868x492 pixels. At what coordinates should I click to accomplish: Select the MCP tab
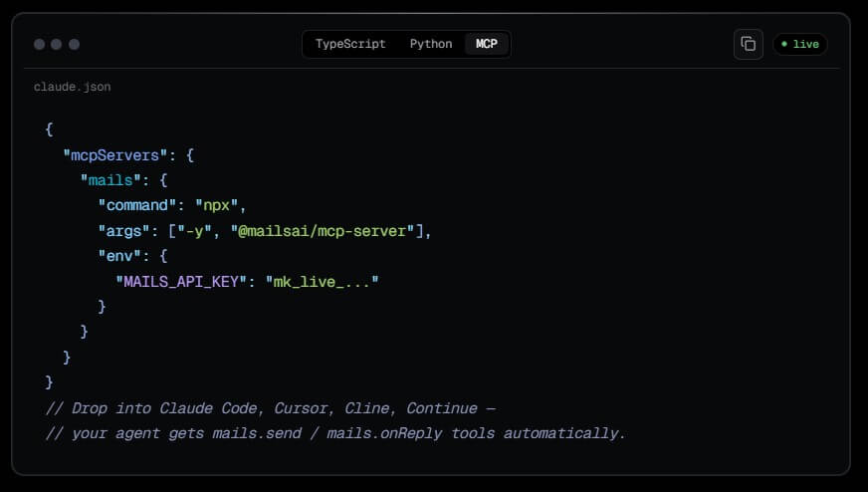pos(487,44)
